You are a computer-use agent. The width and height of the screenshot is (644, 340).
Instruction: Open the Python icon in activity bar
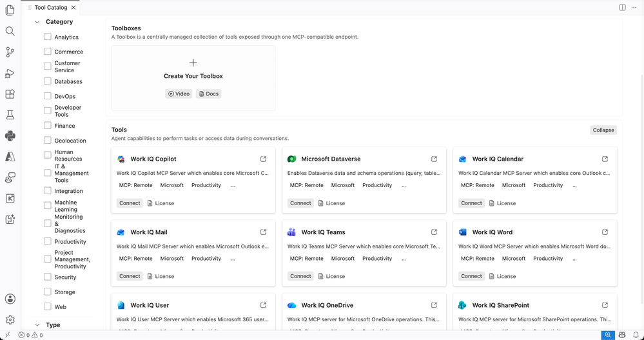pos(10,136)
